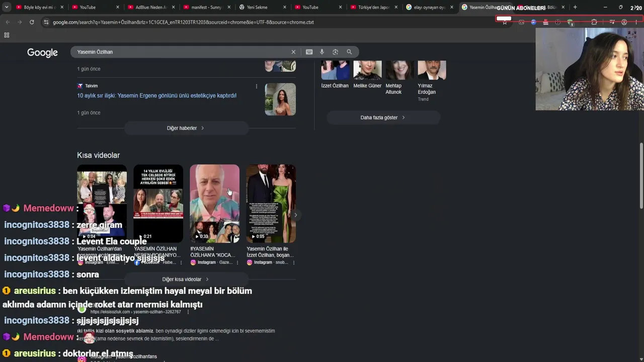The image size is (644, 362).
Task: Play the 0:05 green dress short video
Action: coord(271,204)
